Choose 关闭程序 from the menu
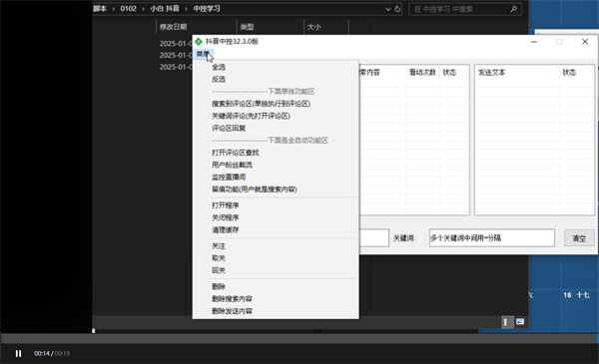The width and height of the screenshot is (599, 364). pos(225,217)
